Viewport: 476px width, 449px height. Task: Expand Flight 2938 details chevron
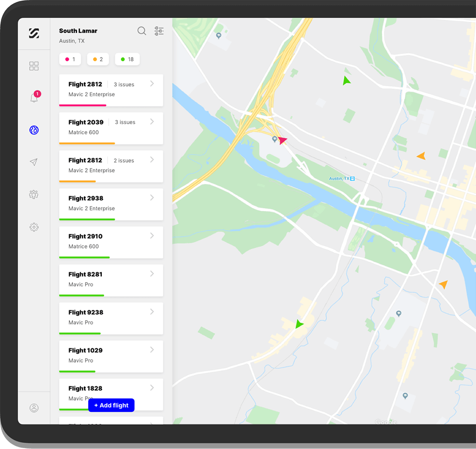coord(152,198)
